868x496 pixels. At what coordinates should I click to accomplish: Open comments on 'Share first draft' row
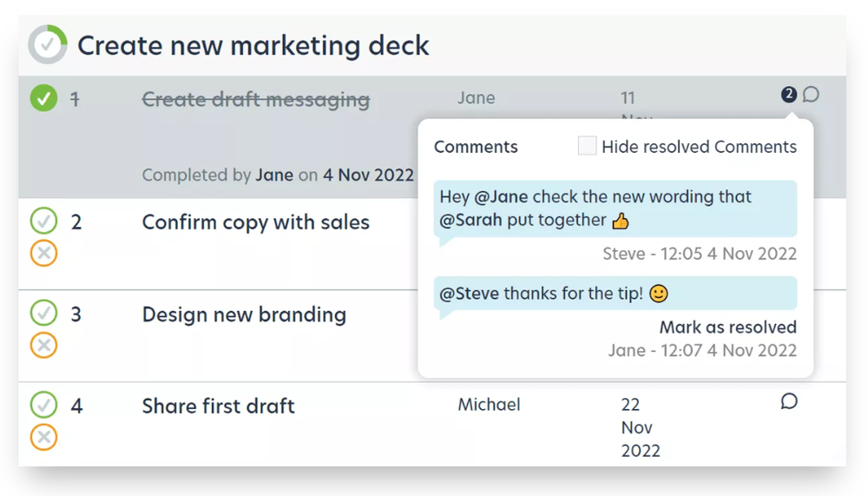[x=789, y=401]
